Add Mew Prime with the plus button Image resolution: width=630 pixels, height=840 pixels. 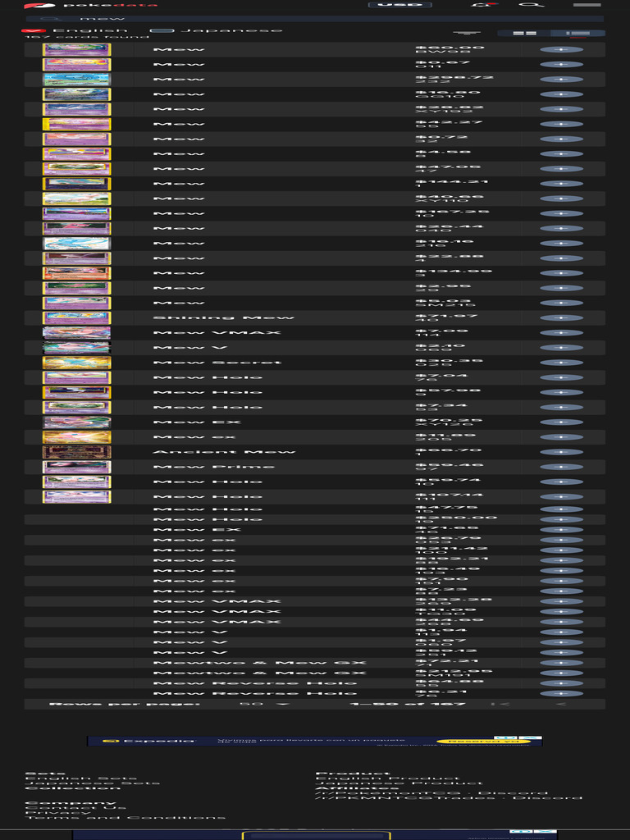click(x=561, y=467)
